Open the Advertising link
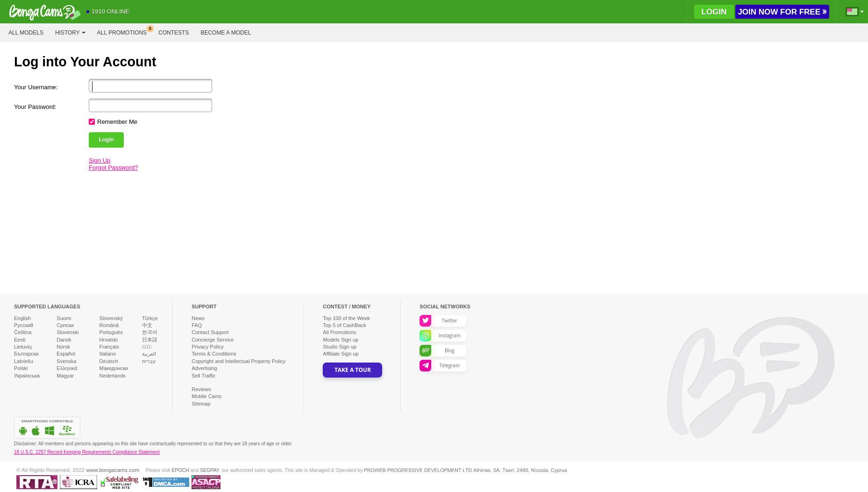The image size is (868, 492). [204, 368]
